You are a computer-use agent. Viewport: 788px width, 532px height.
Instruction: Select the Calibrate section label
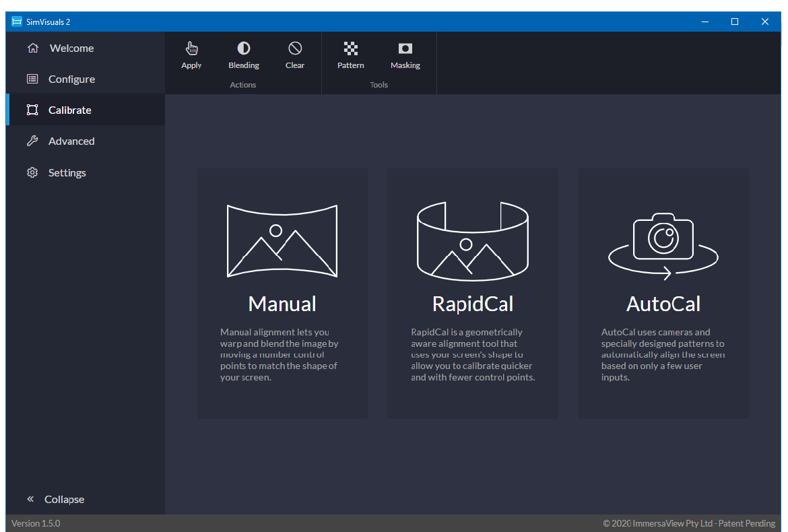click(70, 110)
